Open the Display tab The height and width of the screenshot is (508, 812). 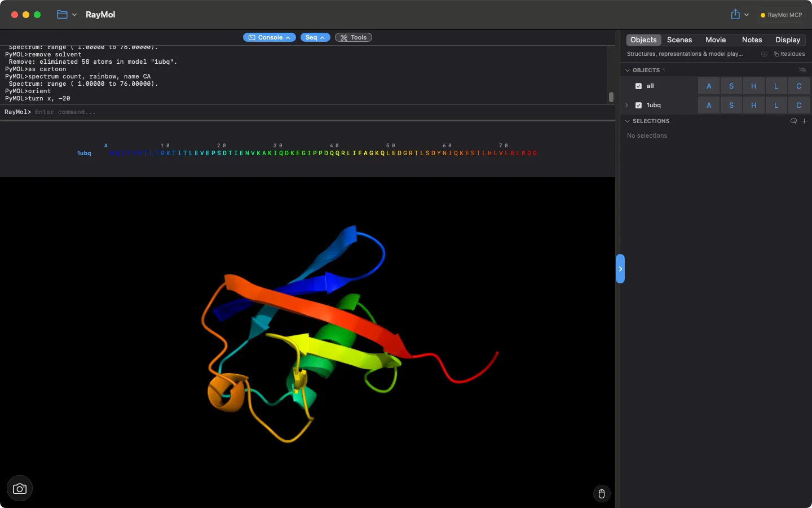tap(788, 40)
